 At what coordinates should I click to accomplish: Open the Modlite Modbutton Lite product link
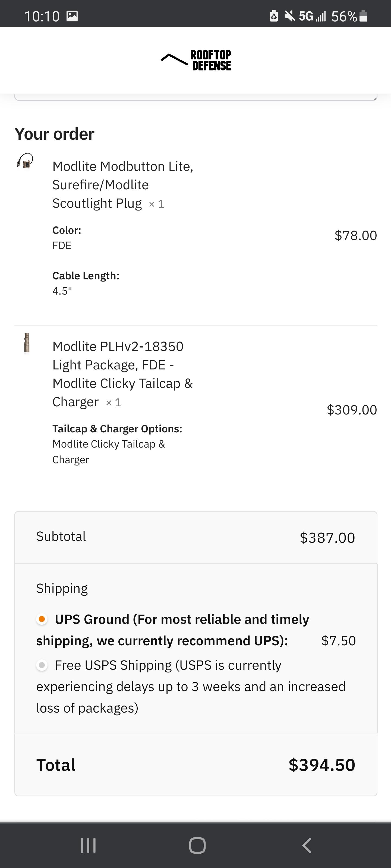click(x=123, y=184)
